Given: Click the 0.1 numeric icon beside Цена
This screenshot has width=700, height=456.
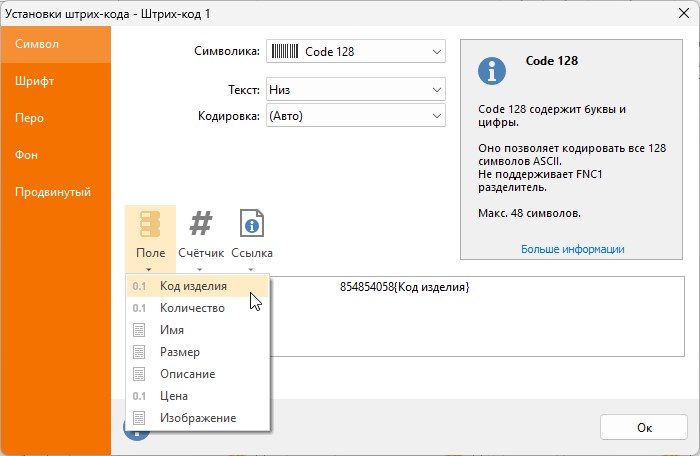Looking at the screenshot, I should (139, 396).
